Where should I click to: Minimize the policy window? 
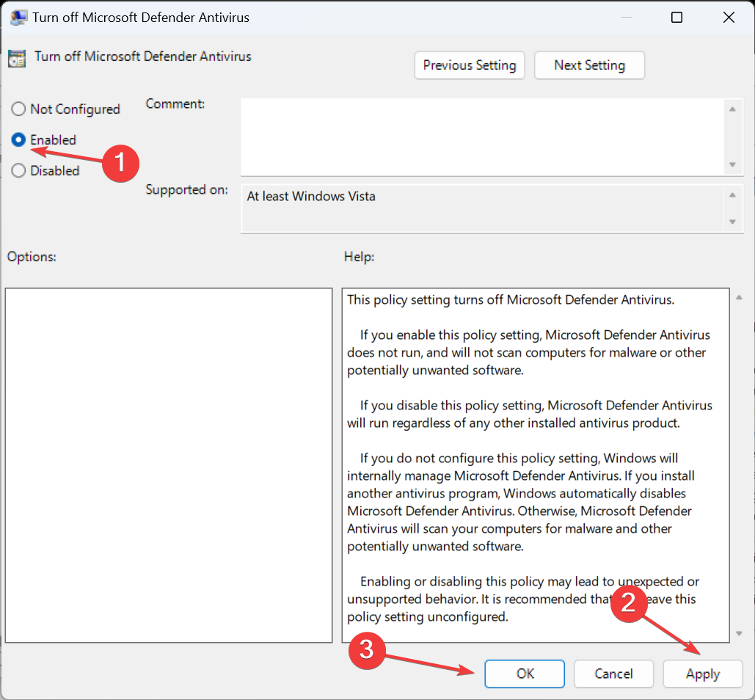(x=625, y=18)
